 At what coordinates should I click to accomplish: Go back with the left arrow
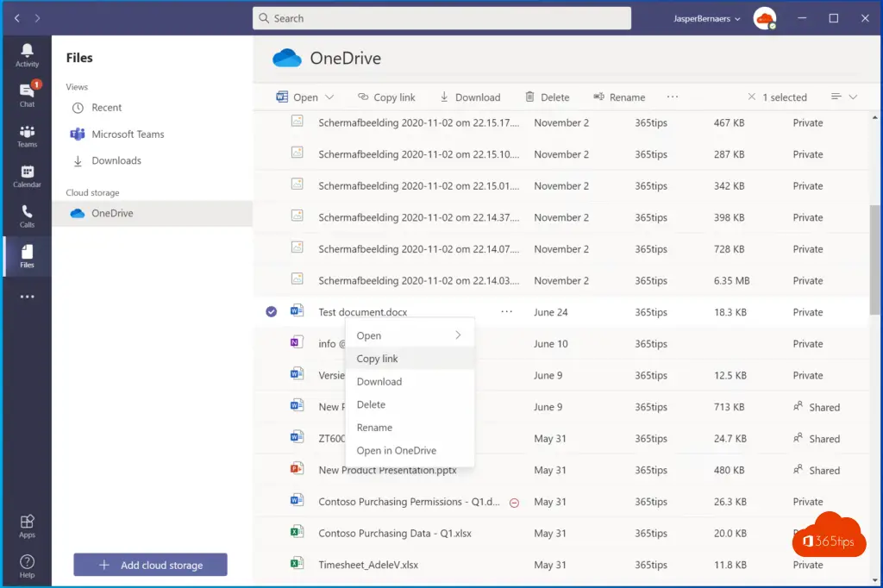17,18
